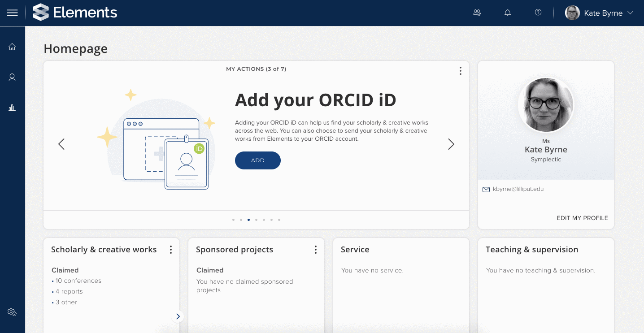Open the settings gear in sidebar
Screen dimensions: 644x333
point(12,312)
